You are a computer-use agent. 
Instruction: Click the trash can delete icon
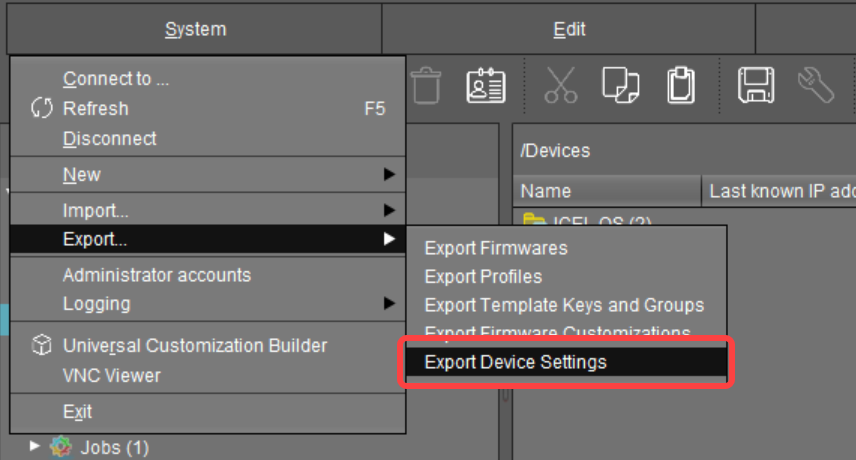coord(426,85)
